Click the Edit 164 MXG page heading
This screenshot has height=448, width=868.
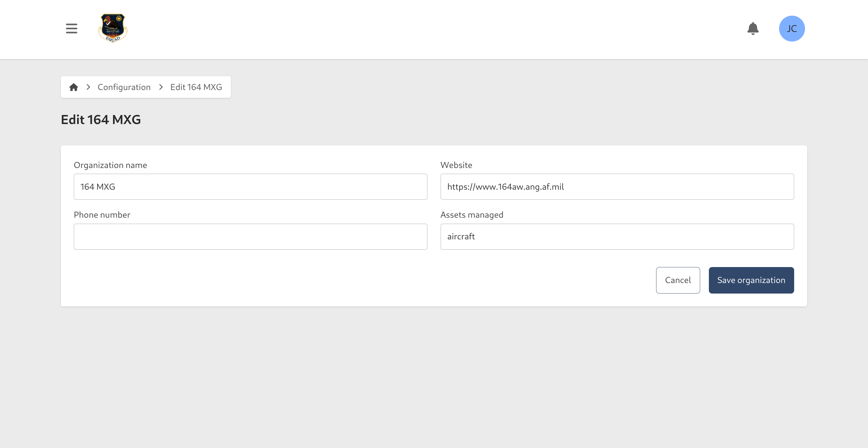(101, 120)
